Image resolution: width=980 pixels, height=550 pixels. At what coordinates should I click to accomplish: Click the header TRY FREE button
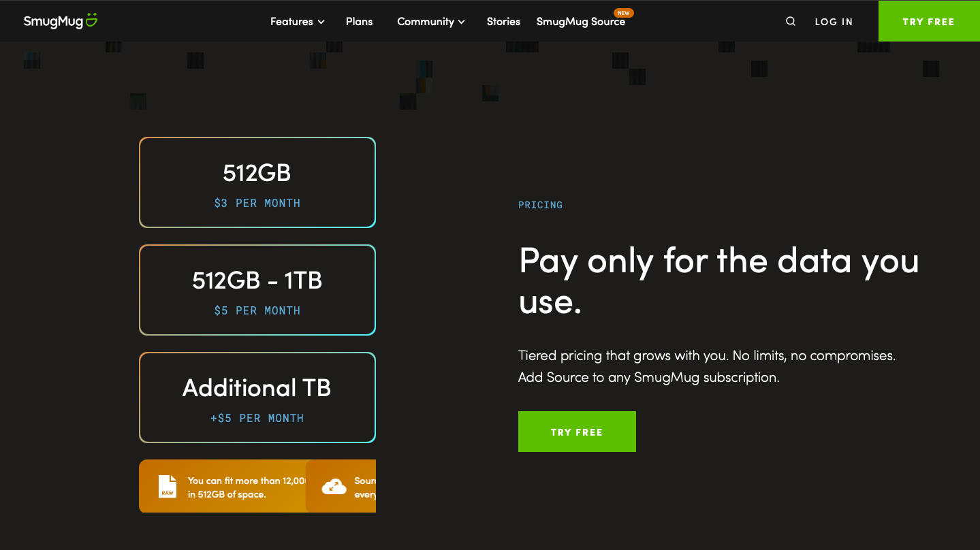click(929, 21)
